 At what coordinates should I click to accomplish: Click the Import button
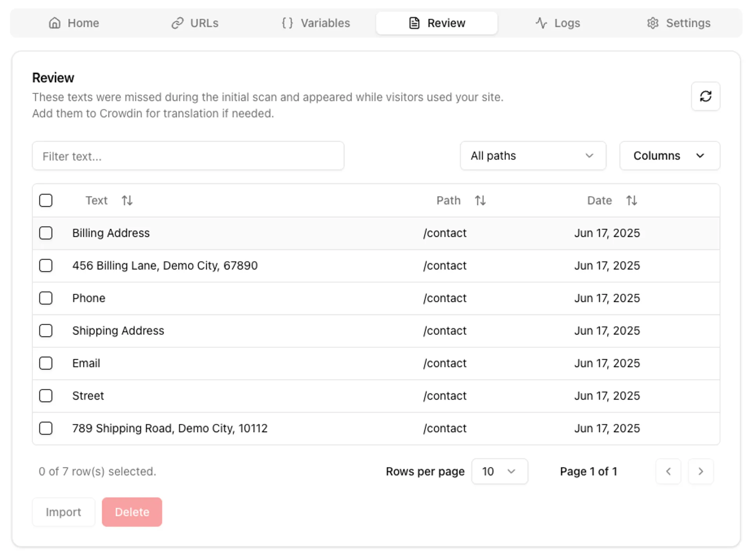tap(63, 512)
